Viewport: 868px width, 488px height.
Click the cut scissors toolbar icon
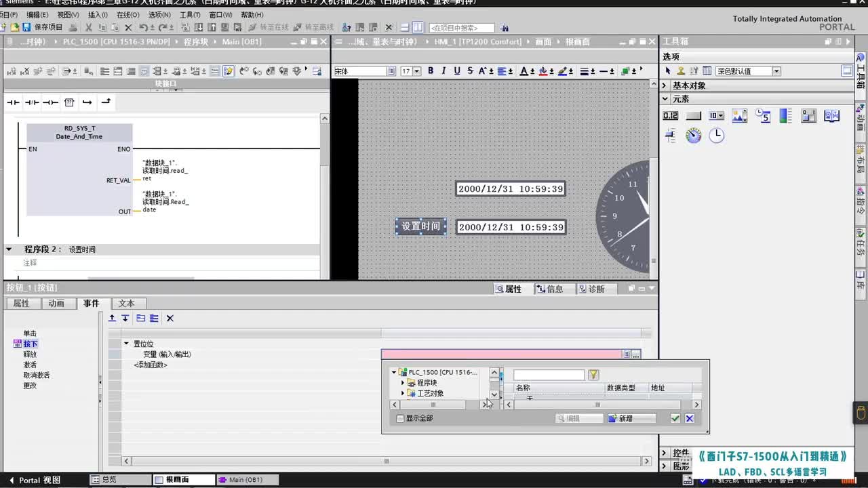[88, 28]
